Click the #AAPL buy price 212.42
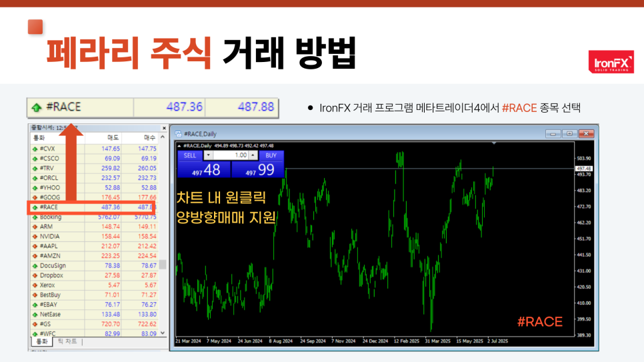The height and width of the screenshot is (362, 644). pos(147,247)
